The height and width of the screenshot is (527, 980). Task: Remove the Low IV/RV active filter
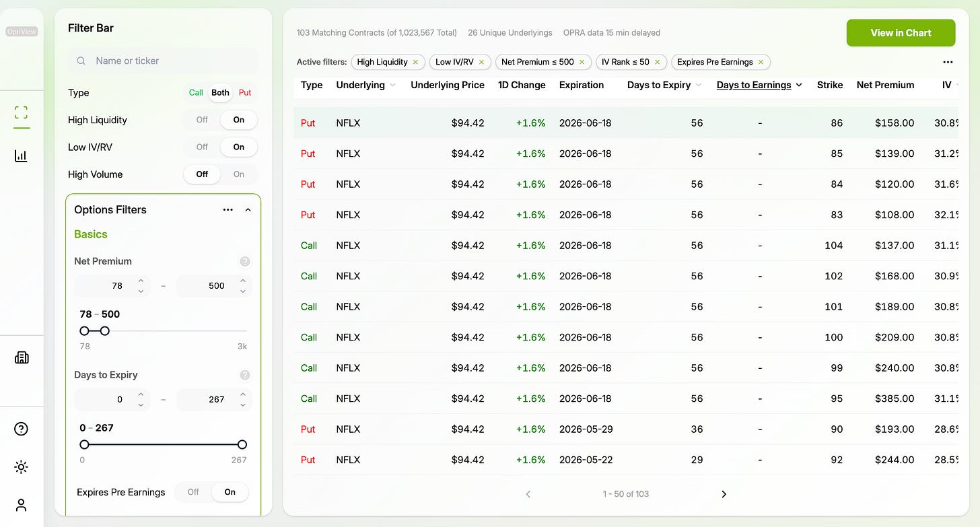481,62
